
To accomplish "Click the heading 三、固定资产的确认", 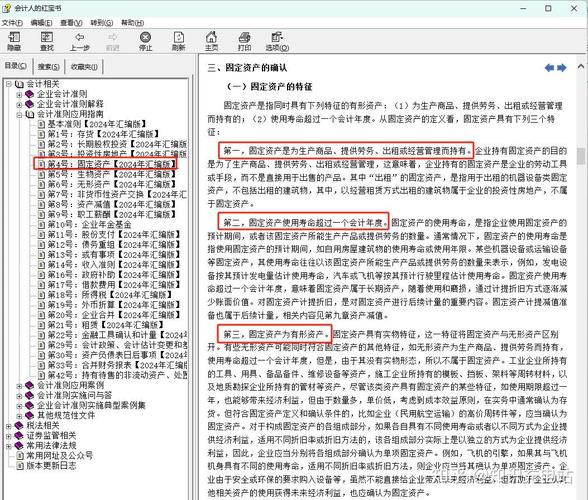I will tap(247, 68).
